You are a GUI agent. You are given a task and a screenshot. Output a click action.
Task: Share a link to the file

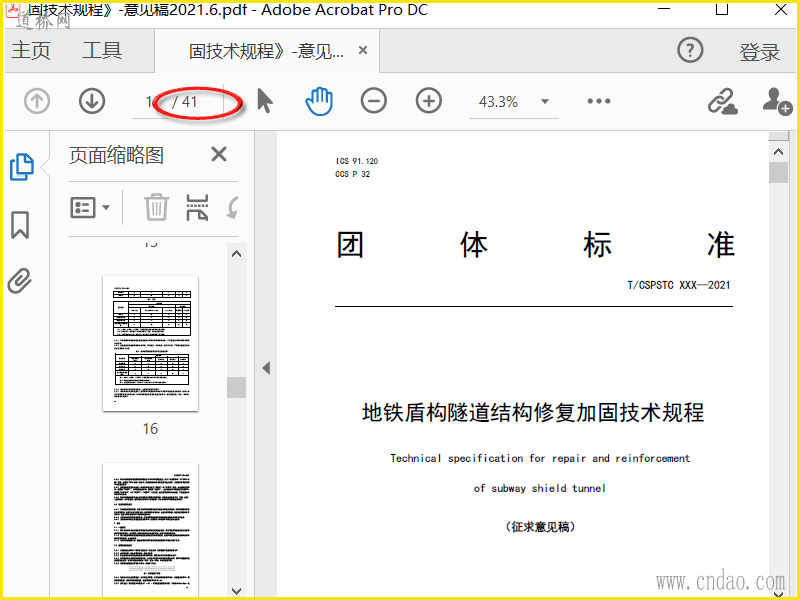pos(722,101)
